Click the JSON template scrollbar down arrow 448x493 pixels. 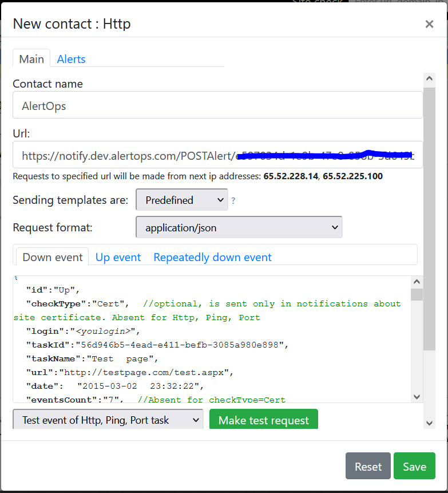click(x=417, y=396)
